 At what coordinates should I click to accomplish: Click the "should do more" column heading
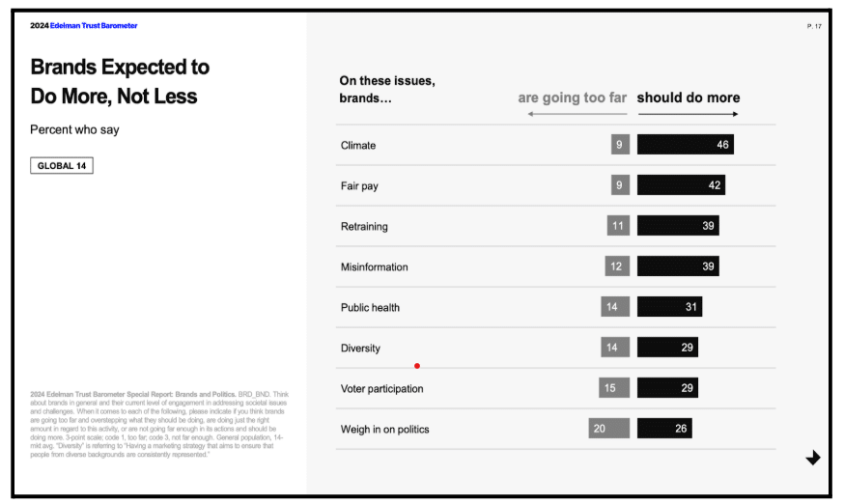pos(688,98)
